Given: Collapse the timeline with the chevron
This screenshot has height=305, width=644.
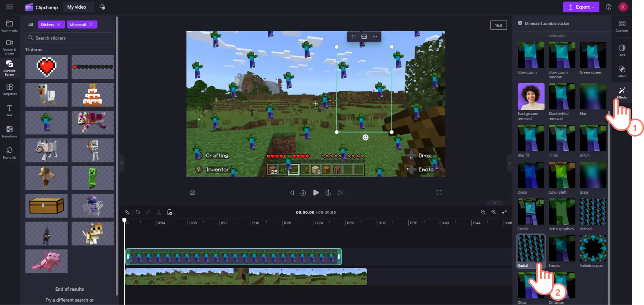Looking at the screenshot, I should (495, 203).
